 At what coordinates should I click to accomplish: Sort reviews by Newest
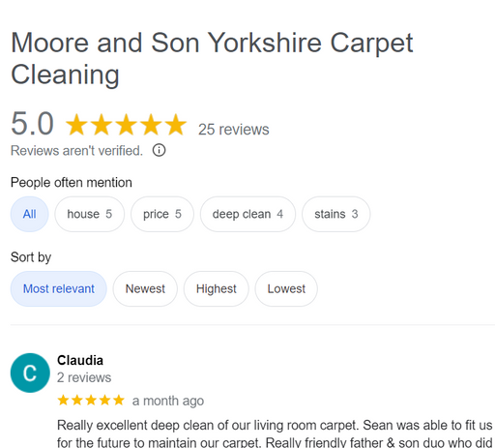pos(145,288)
